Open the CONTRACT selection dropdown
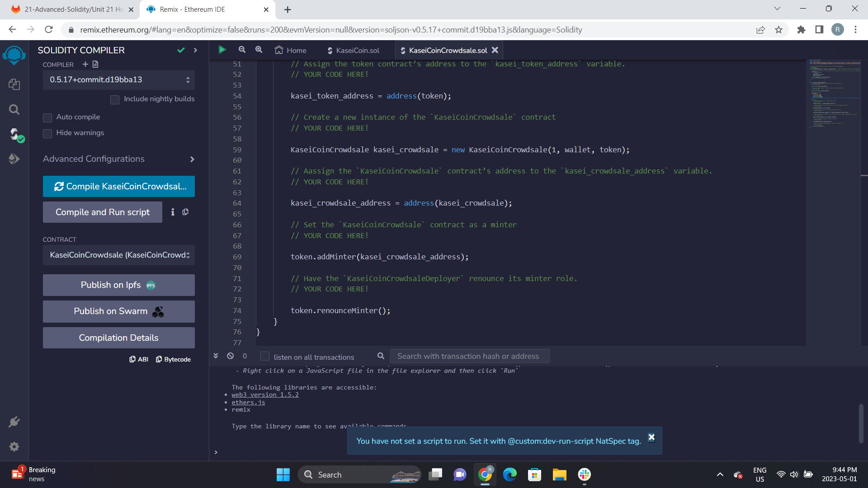 point(118,255)
